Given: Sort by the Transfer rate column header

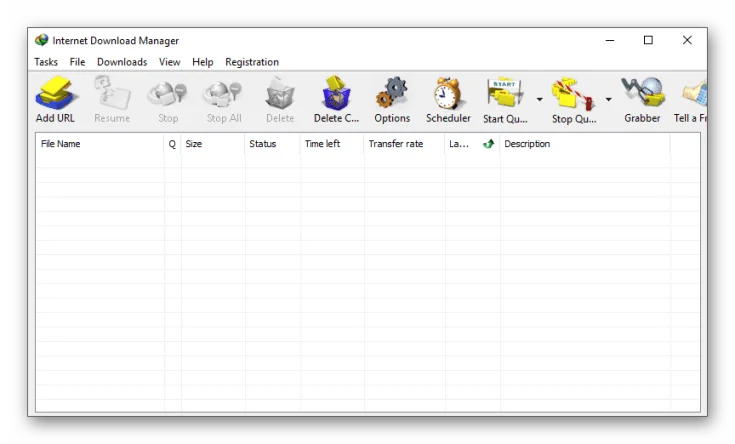Looking at the screenshot, I should click(405, 143).
